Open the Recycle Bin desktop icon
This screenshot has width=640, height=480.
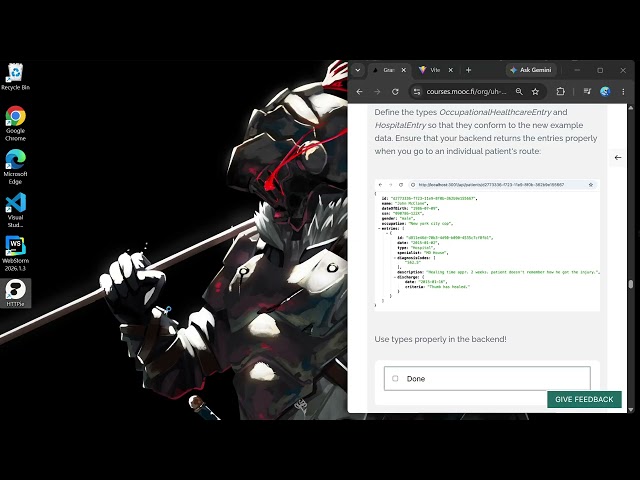pyautogui.click(x=15, y=77)
